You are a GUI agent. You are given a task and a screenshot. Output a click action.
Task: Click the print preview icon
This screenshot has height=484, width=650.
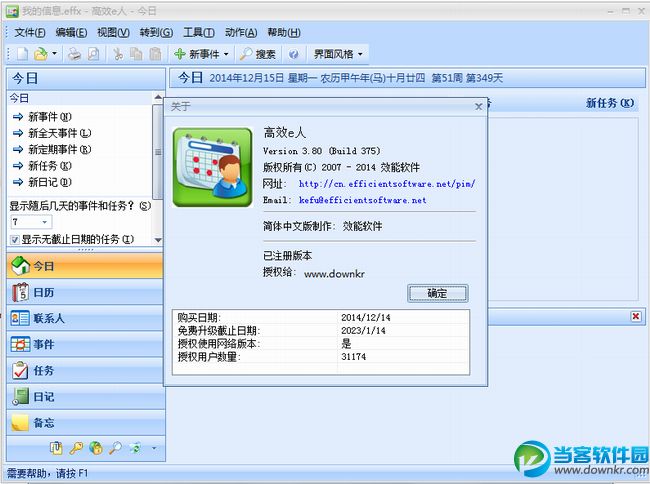click(94, 54)
